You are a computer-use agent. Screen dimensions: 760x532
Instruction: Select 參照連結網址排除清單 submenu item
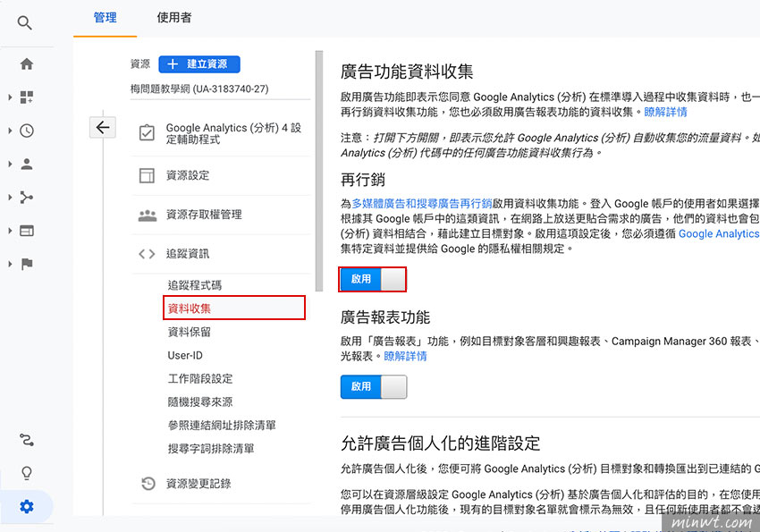coord(222,425)
